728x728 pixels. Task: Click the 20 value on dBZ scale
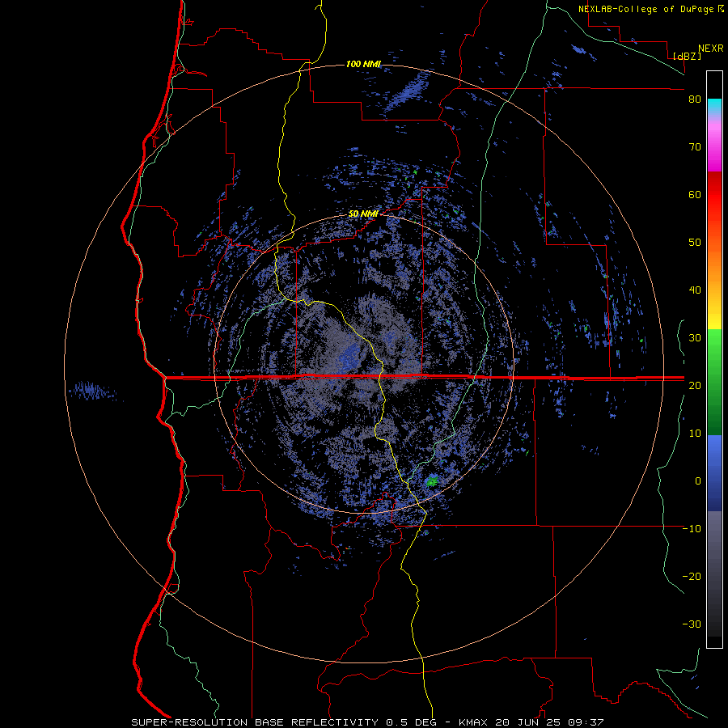[x=695, y=386]
